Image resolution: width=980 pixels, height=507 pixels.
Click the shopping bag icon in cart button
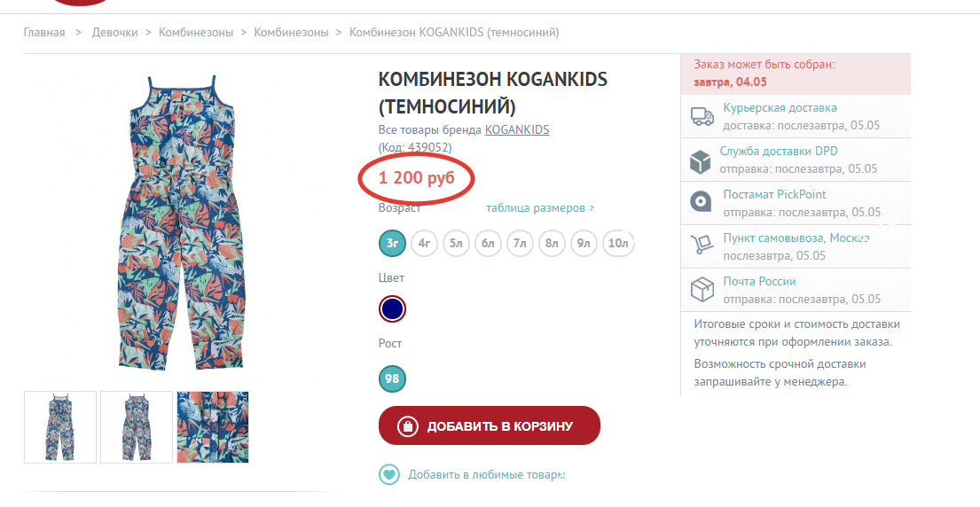[407, 426]
